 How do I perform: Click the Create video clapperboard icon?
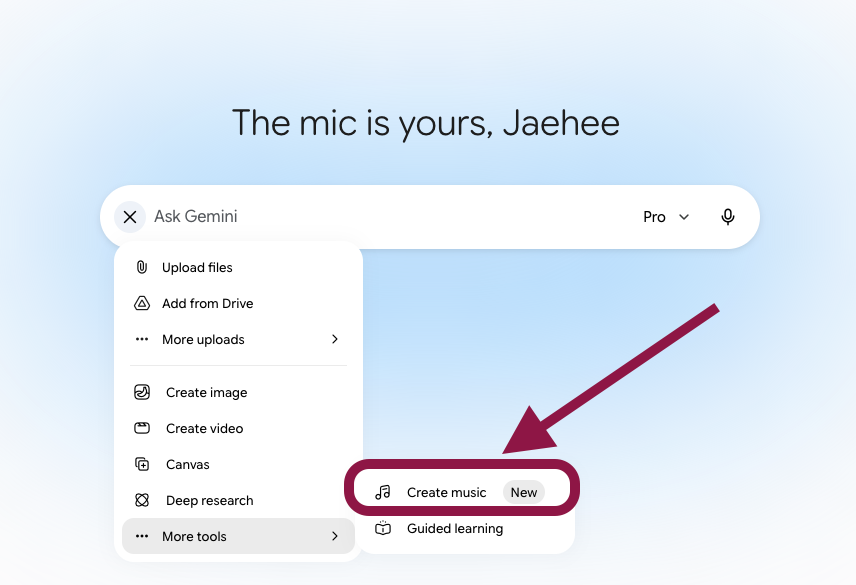[142, 428]
